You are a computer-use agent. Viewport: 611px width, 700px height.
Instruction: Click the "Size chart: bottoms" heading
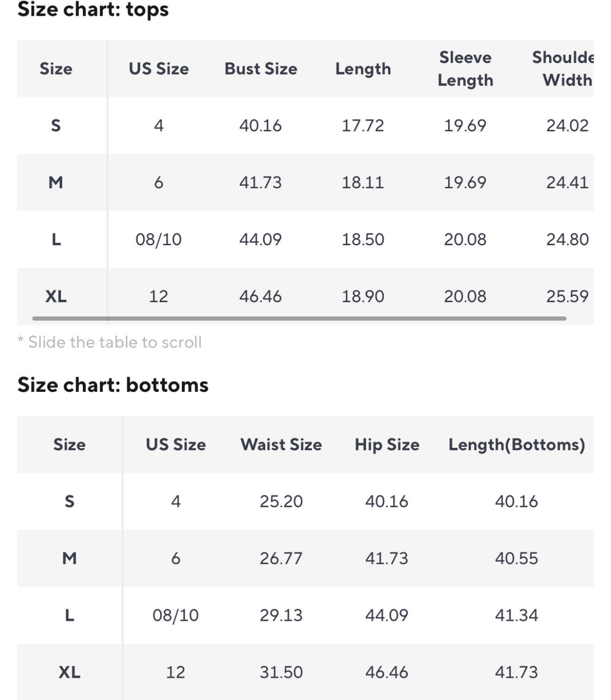click(113, 385)
